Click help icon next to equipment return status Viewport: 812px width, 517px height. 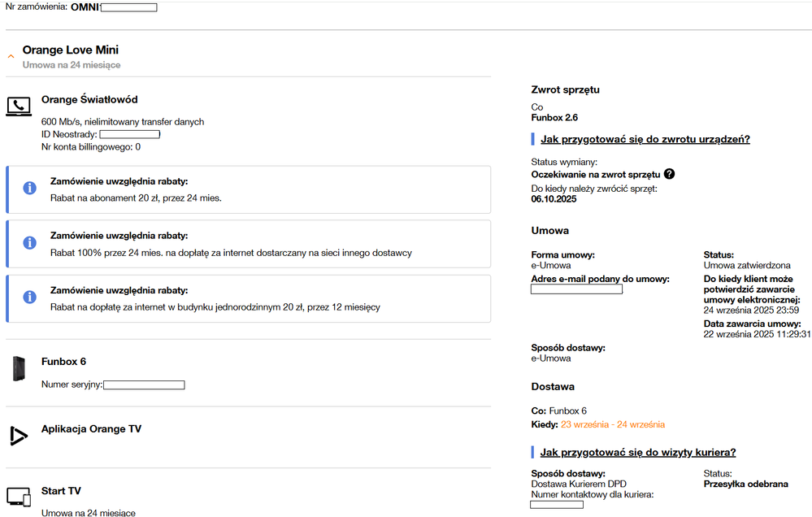pyautogui.click(x=669, y=174)
